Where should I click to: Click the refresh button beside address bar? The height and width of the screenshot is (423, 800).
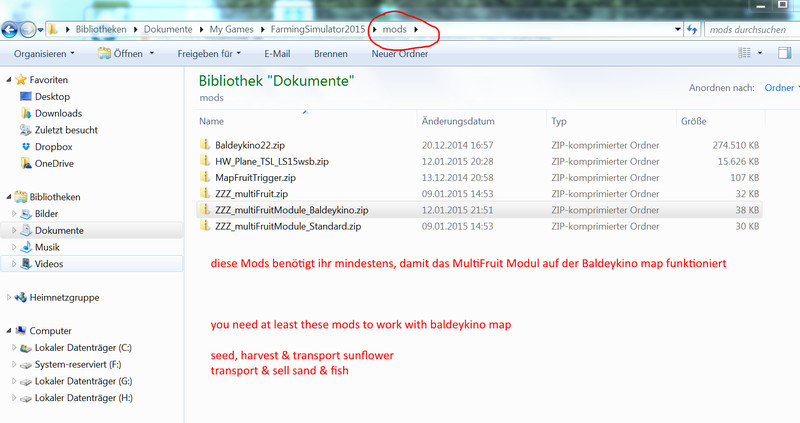(x=691, y=30)
